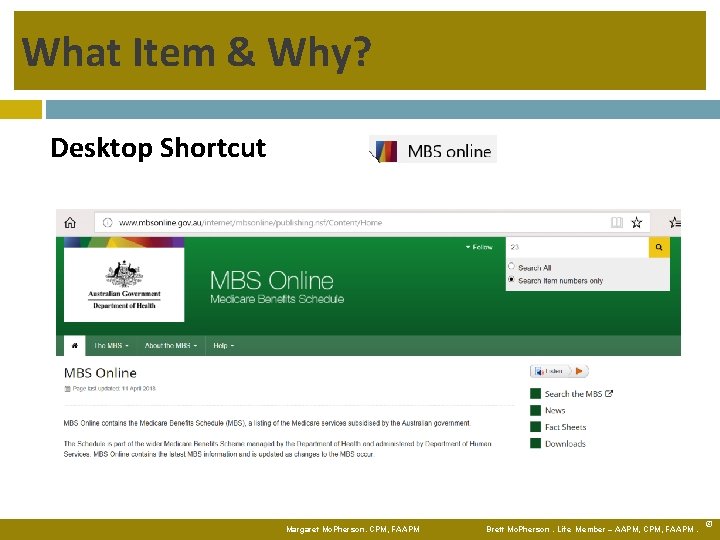Toggle reading view book icon
The height and width of the screenshot is (540, 720).
click(617, 223)
